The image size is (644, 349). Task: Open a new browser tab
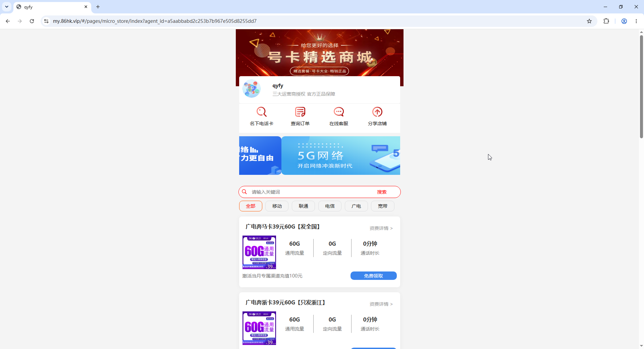tap(98, 7)
